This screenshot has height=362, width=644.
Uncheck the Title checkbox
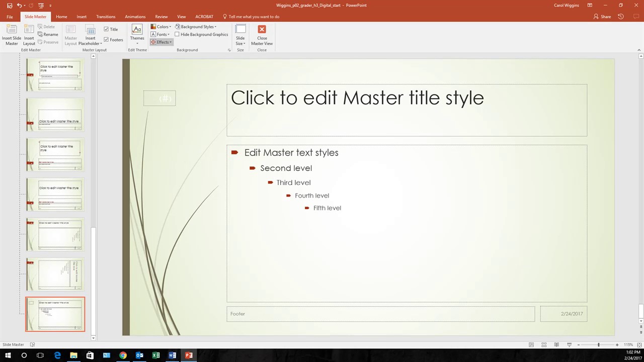click(106, 29)
